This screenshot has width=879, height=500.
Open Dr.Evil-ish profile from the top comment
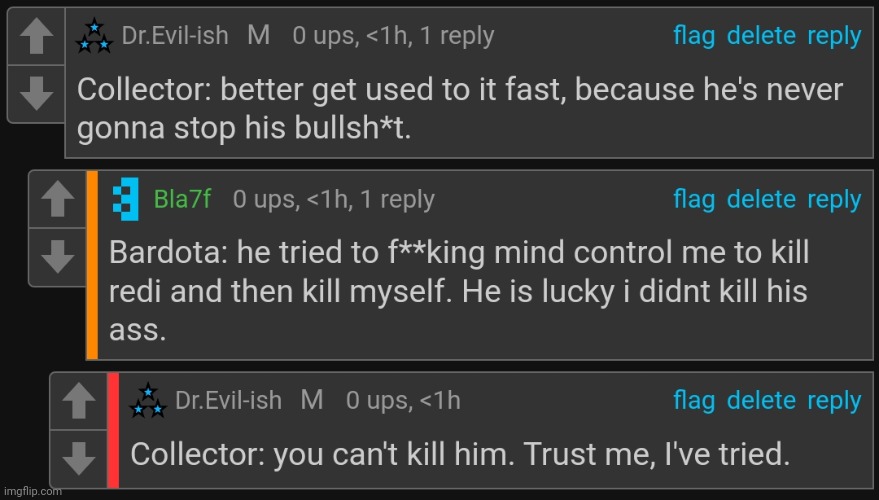pos(175,36)
